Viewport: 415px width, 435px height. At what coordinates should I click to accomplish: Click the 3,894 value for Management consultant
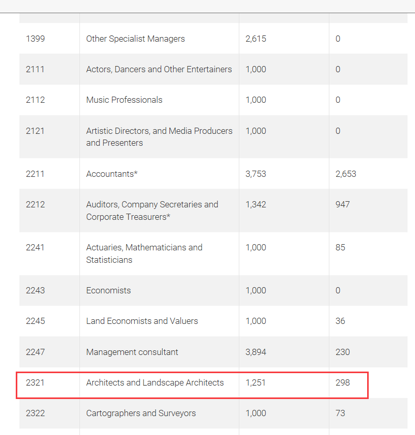[256, 352]
